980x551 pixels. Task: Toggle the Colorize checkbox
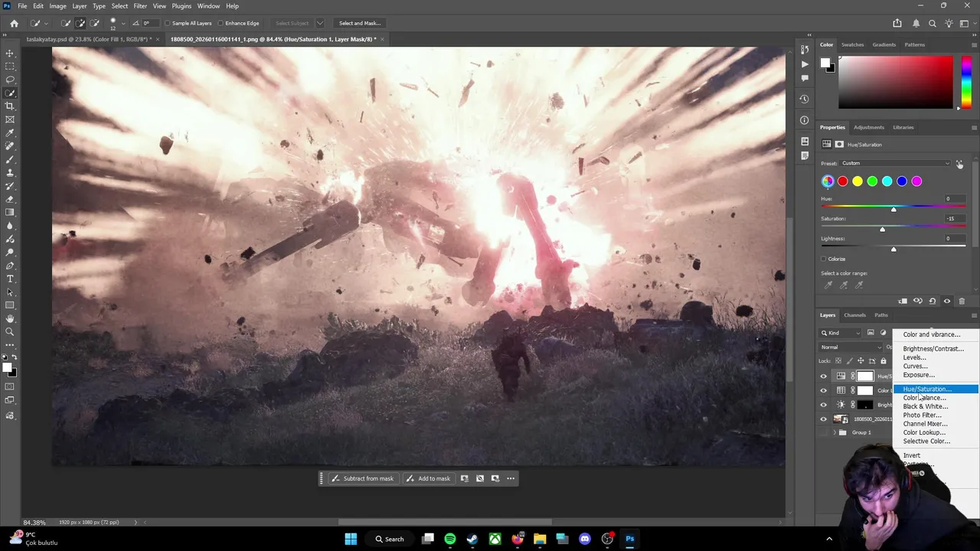tap(824, 259)
